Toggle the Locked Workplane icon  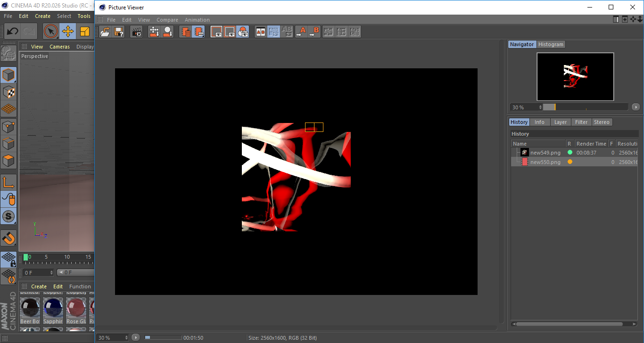click(x=8, y=260)
